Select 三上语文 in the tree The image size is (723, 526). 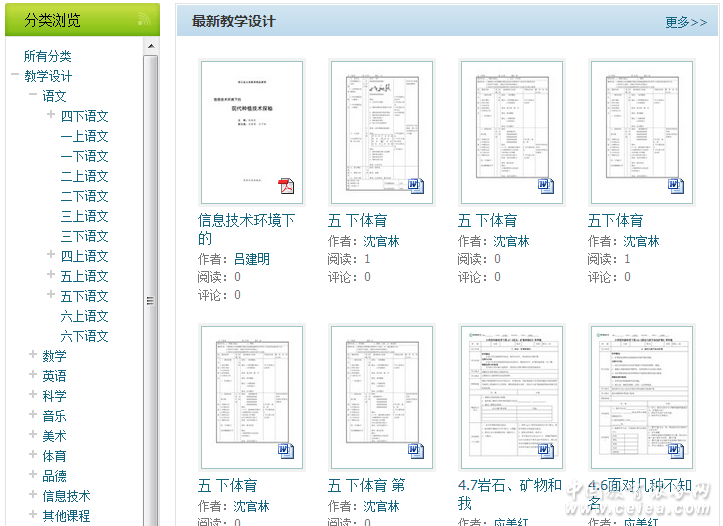pyautogui.click(x=84, y=216)
